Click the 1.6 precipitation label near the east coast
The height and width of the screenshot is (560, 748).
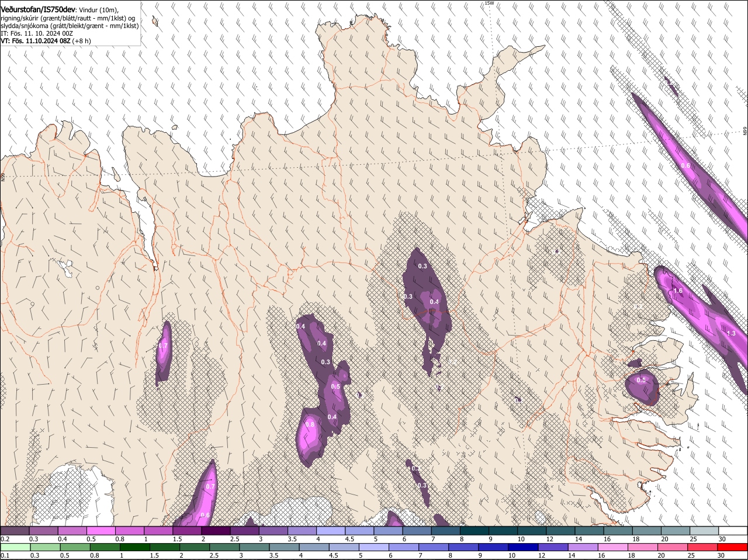(x=678, y=291)
